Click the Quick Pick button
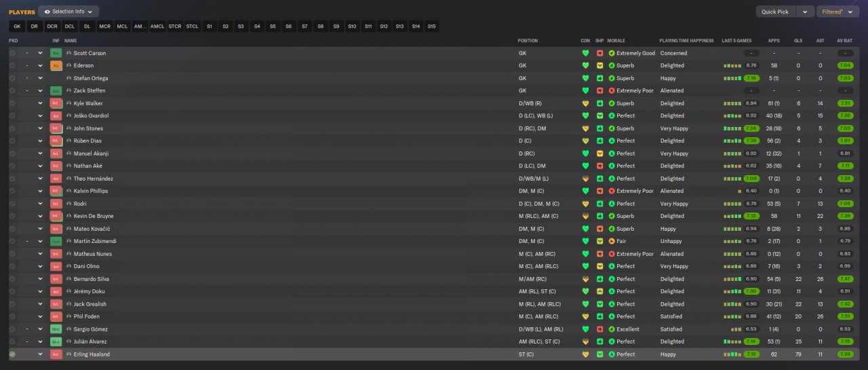The width and height of the screenshot is (868, 370). click(775, 12)
